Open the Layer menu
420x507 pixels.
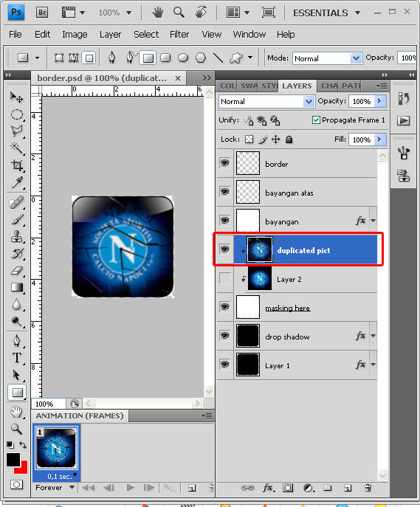pyautogui.click(x=110, y=34)
